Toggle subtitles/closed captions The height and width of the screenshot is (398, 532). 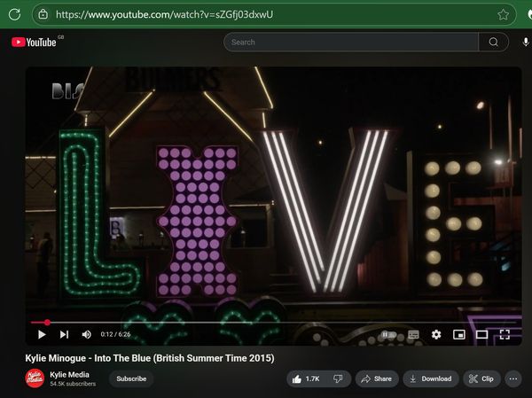[413, 334]
